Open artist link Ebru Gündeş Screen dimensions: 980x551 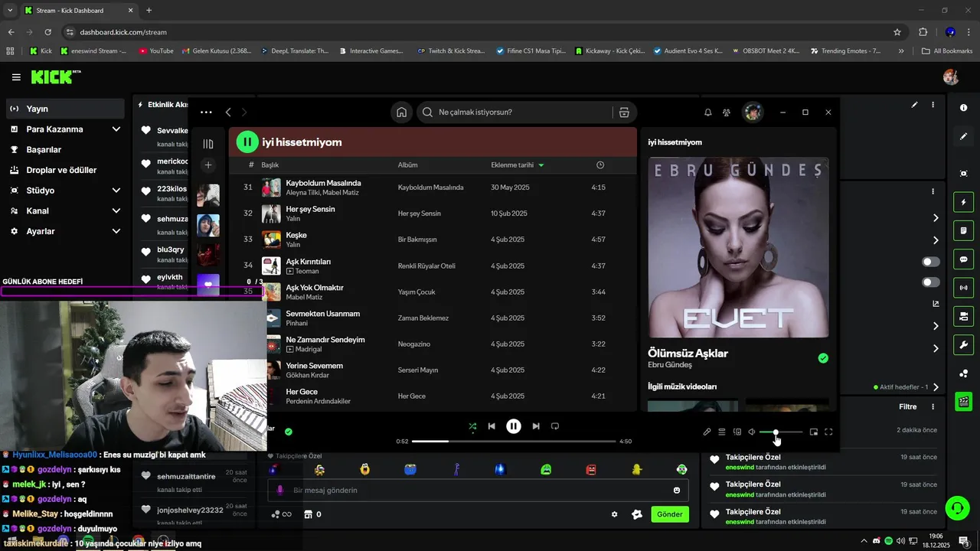point(670,365)
